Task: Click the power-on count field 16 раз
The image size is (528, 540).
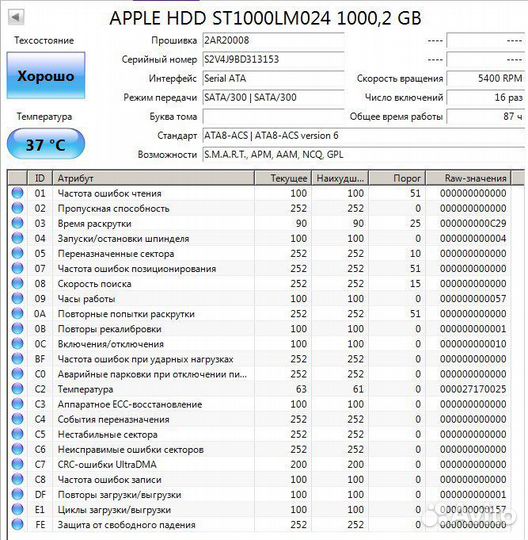Action: click(485, 97)
